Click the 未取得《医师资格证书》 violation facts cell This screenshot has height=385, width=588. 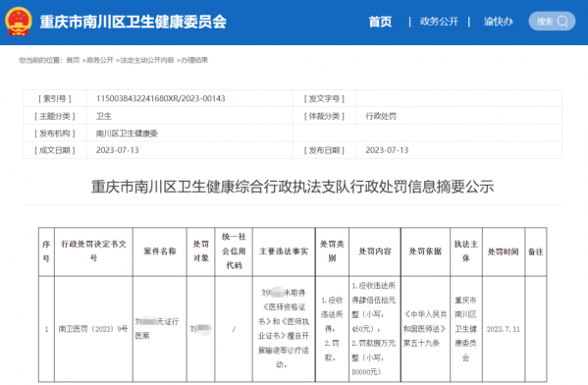point(284,329)
